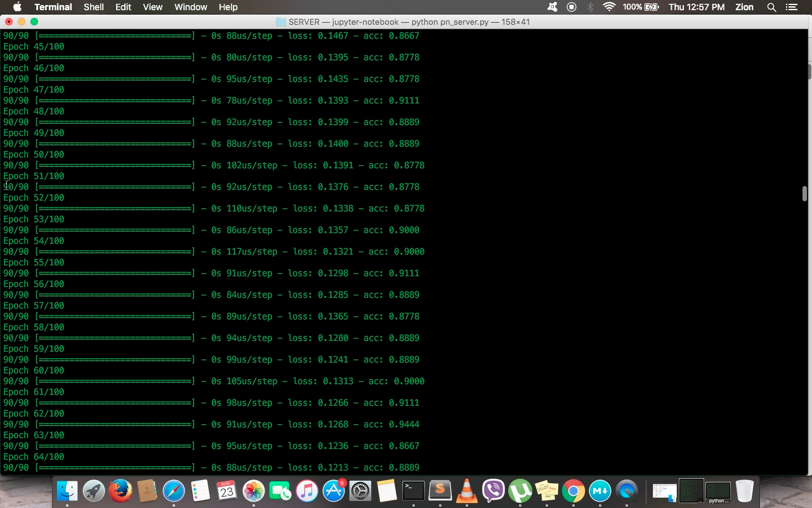Open Firefox from the dock
Viewport: 812px width, 508px height.
point(120,491)
